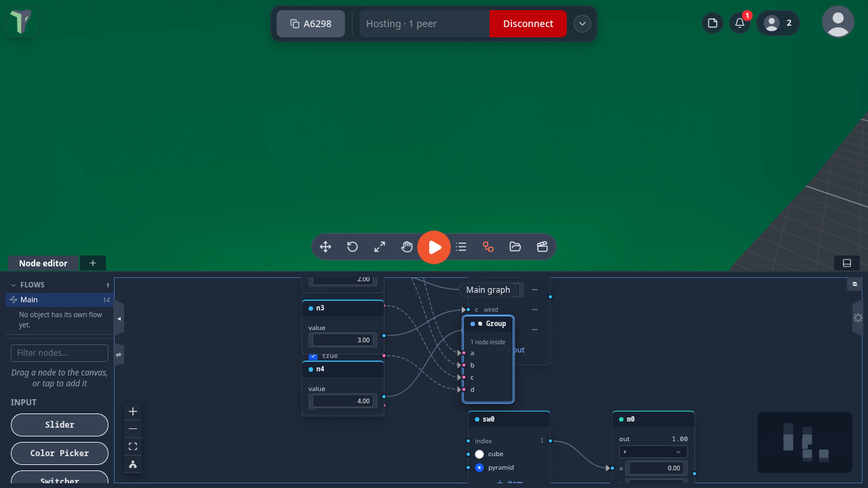Click the Filter nodes search field
This screenshot has height=488, width=868.
pos(60,353)
